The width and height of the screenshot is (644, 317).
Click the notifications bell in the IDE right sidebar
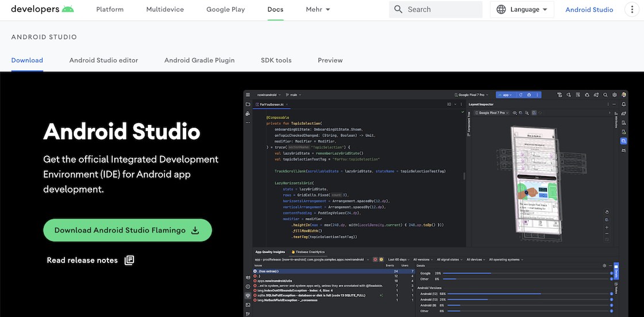click(624, 105)
